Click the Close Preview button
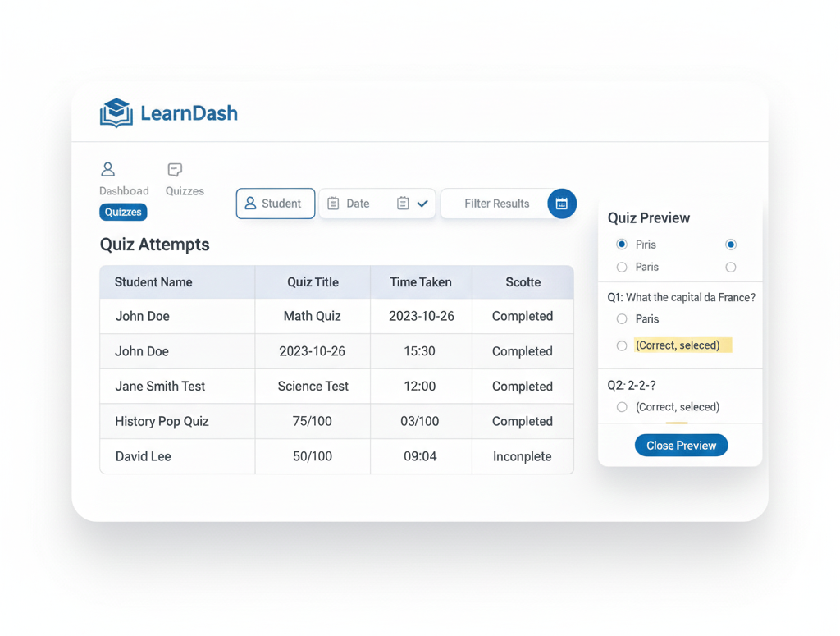Viewport: 840px width, 636px height. 681,446
